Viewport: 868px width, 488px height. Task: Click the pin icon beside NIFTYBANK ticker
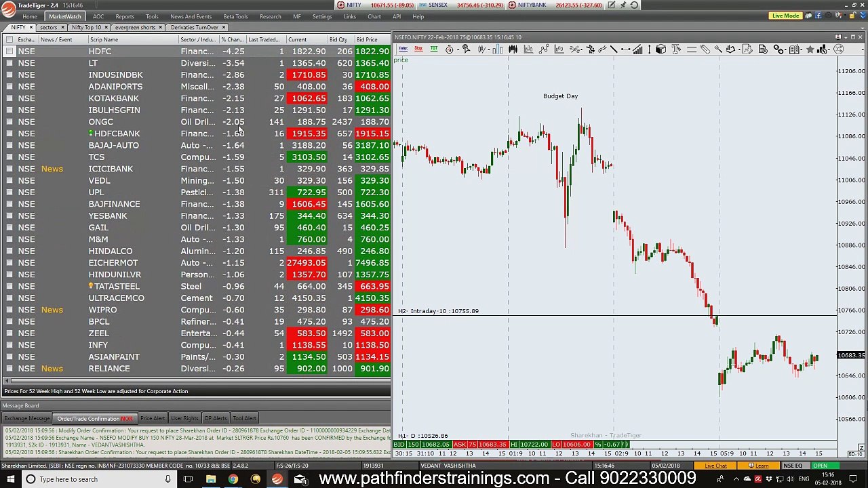(x=623, y=5)
